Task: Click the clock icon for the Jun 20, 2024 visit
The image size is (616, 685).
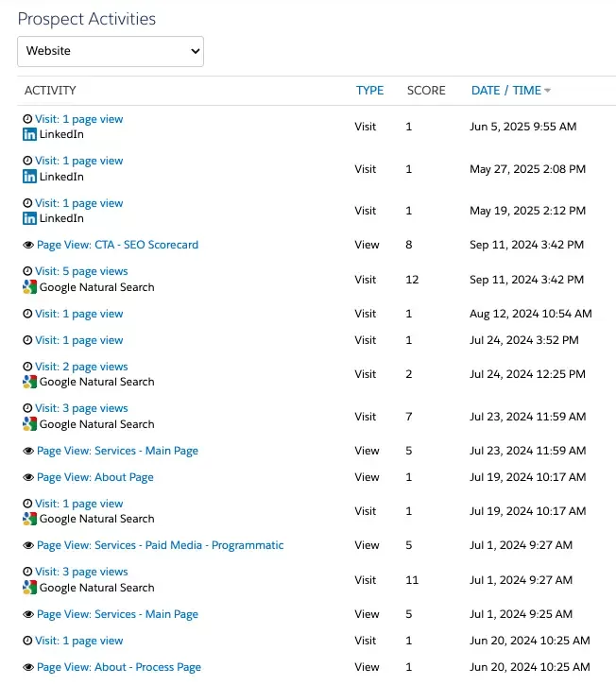Action: (27, 641)
